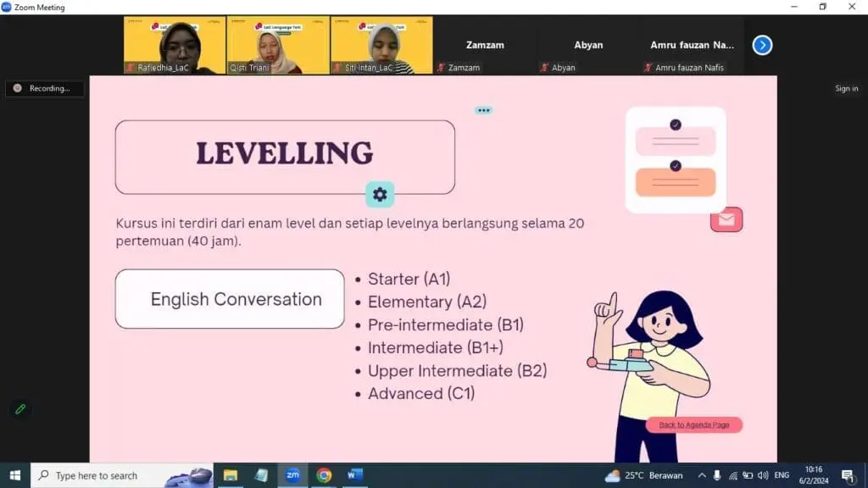868x488 pixels.
Task: Open the Windows Start menu
Action: 13,475
